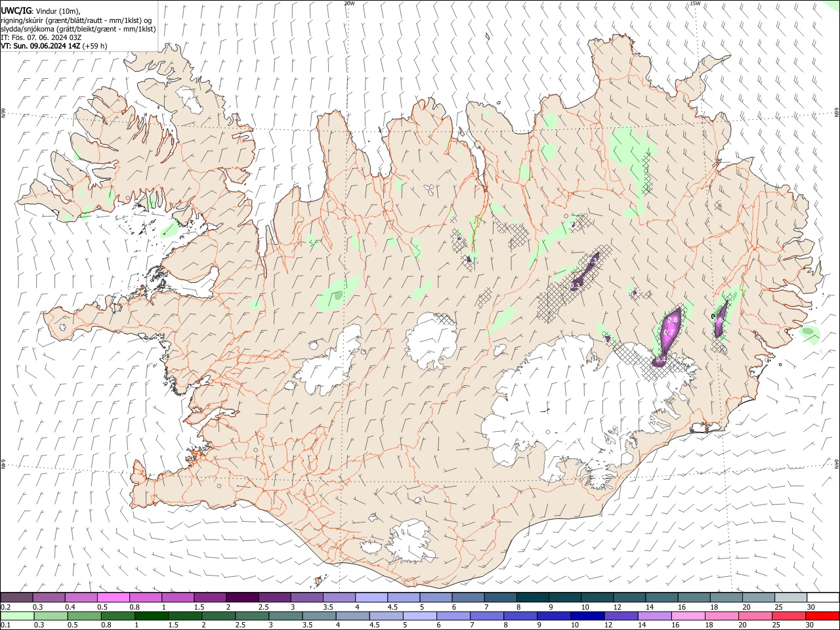Pick the 10–12 deep blue swatch, lower scale
This screenshot has height=630, width=840.
pyautogui.click(x=589, y=616)
